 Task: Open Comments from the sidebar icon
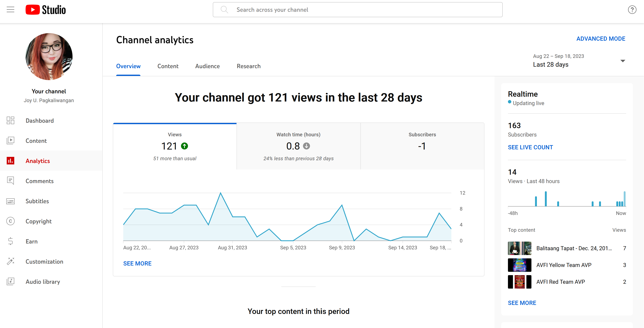click(x=10, y=181)
